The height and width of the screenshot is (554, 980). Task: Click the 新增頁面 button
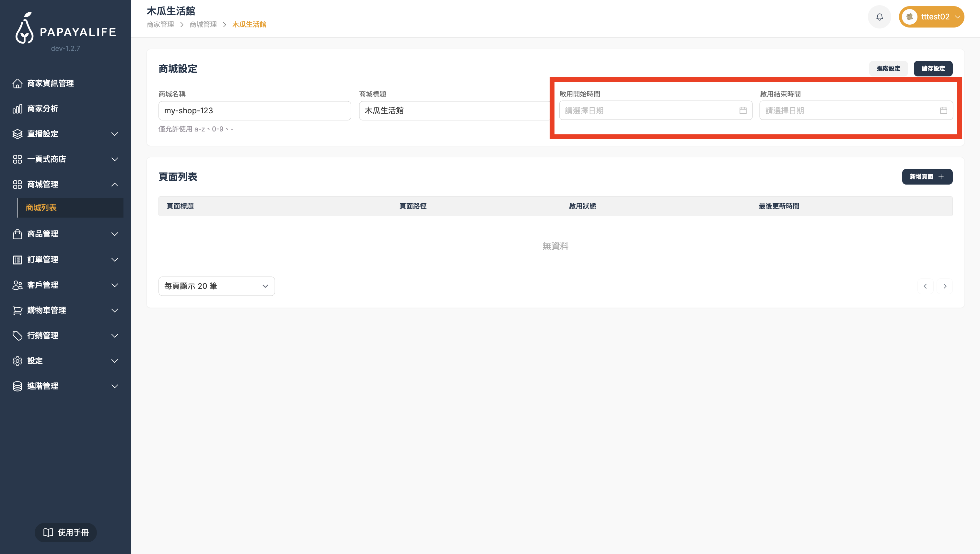[927, 176]
